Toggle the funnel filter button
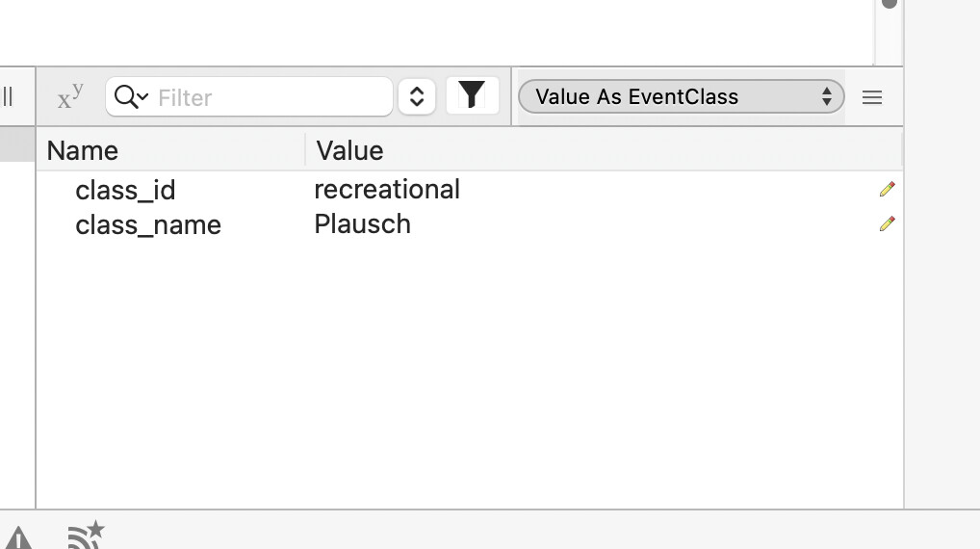This screenshot has height=549, width=980. (x=472, y=95)
